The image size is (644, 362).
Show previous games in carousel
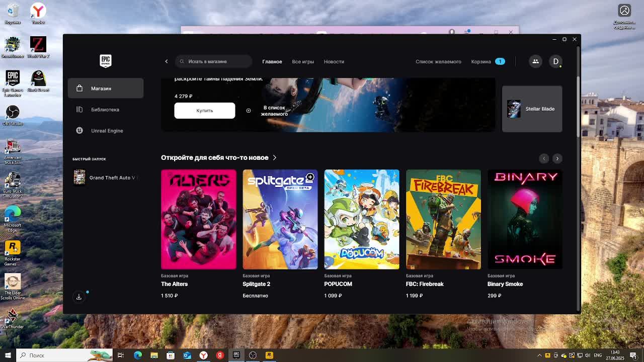tap(544, 158)
